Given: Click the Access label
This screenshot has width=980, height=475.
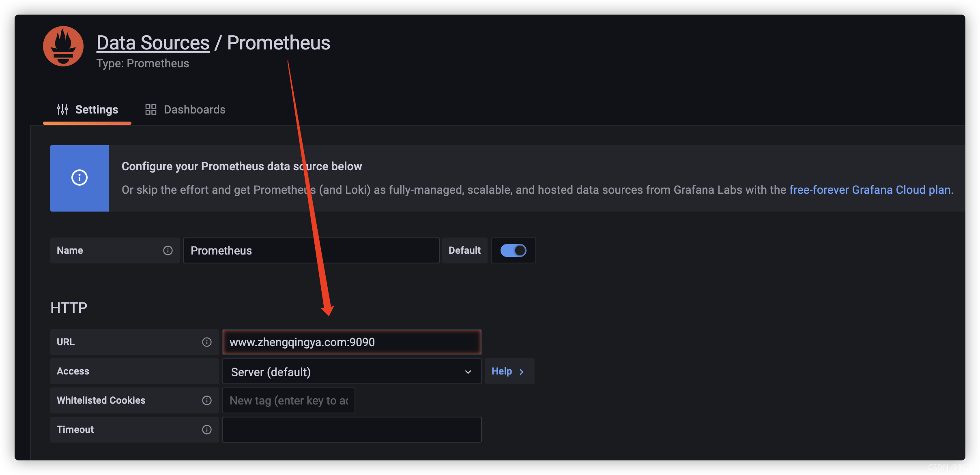Looking at the screenshot, I should [73, 371].
